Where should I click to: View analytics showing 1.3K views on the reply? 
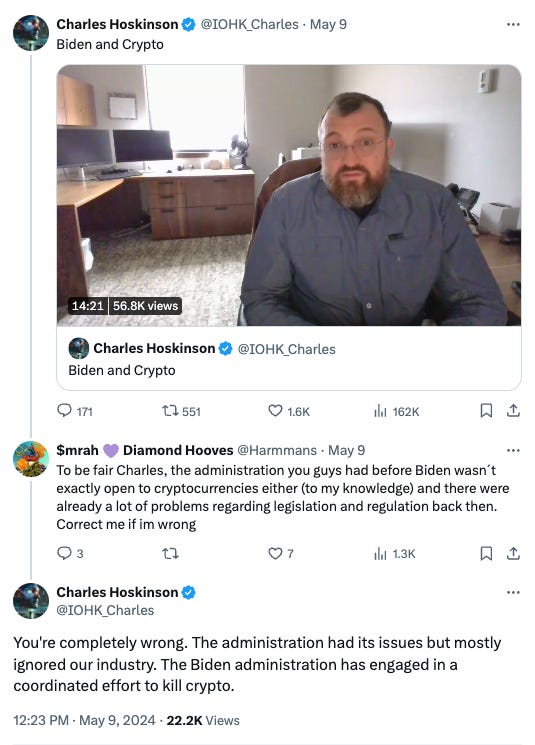pyautogui.click(x=395, y=554)
